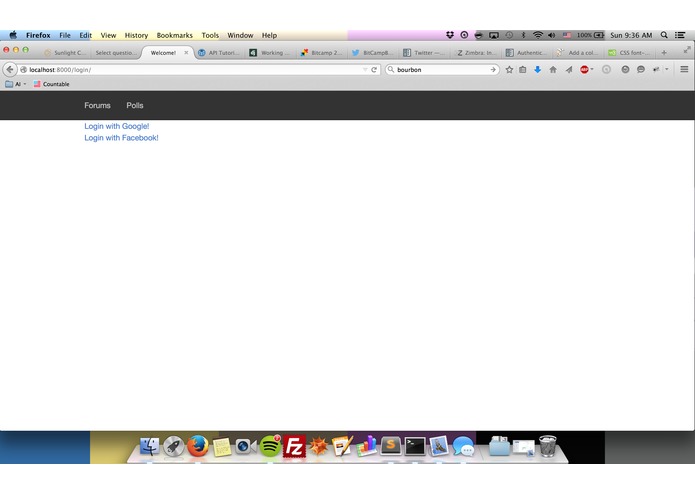Open the Trash in the dock
This screenshot has width=695, height=494.
(x=548, y=446)
